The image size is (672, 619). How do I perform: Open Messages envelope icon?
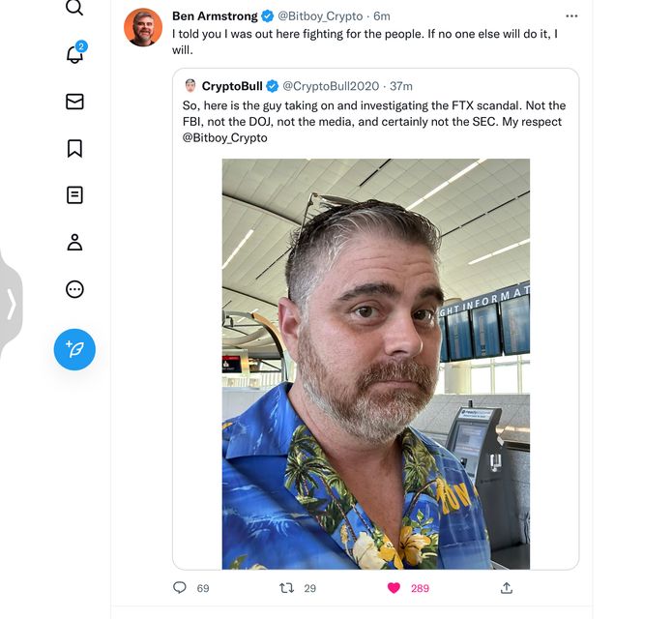[x=74, y=102]
